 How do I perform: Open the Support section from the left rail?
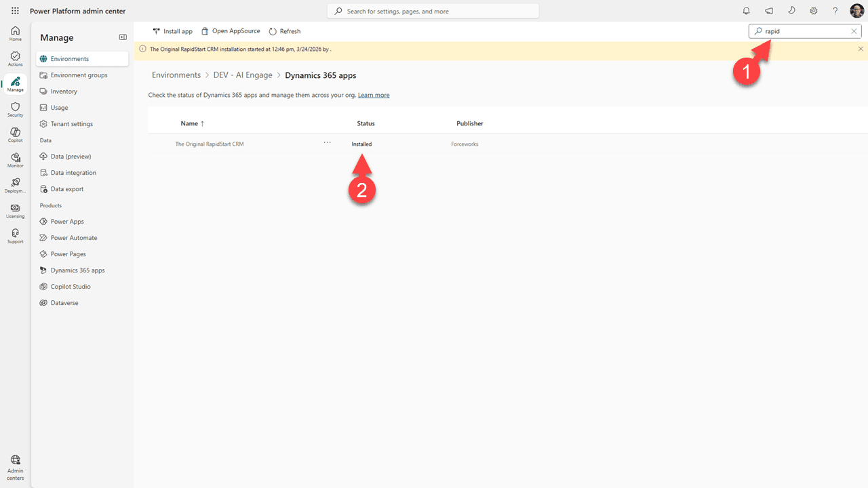[x=15, y=236]
